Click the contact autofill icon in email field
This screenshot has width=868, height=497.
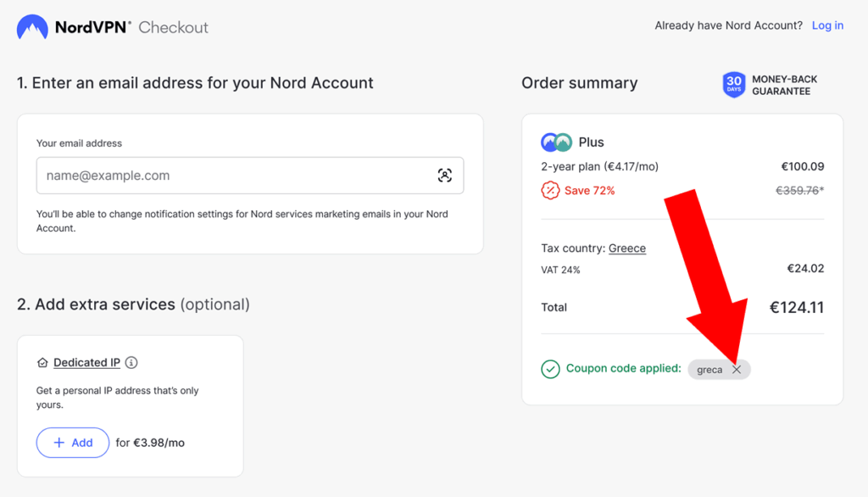click(444, 176)
